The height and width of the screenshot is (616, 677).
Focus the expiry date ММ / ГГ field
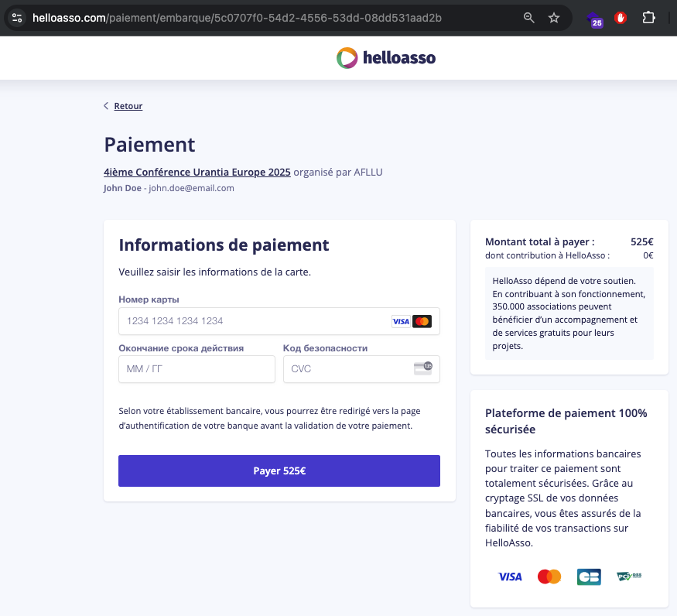(197, 369)
